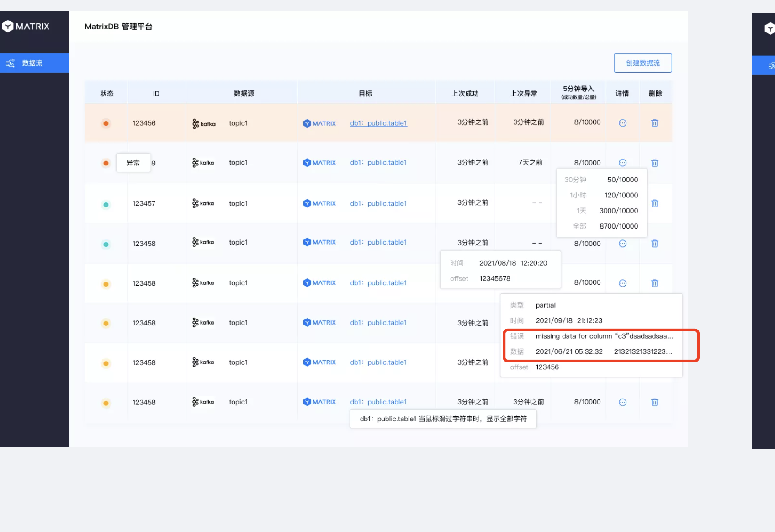Image resolution: width=775 pixels, height=532 pixels.
Task: Click MATRIX target logo in the 7天之前 row
Action: click(319, 163)
